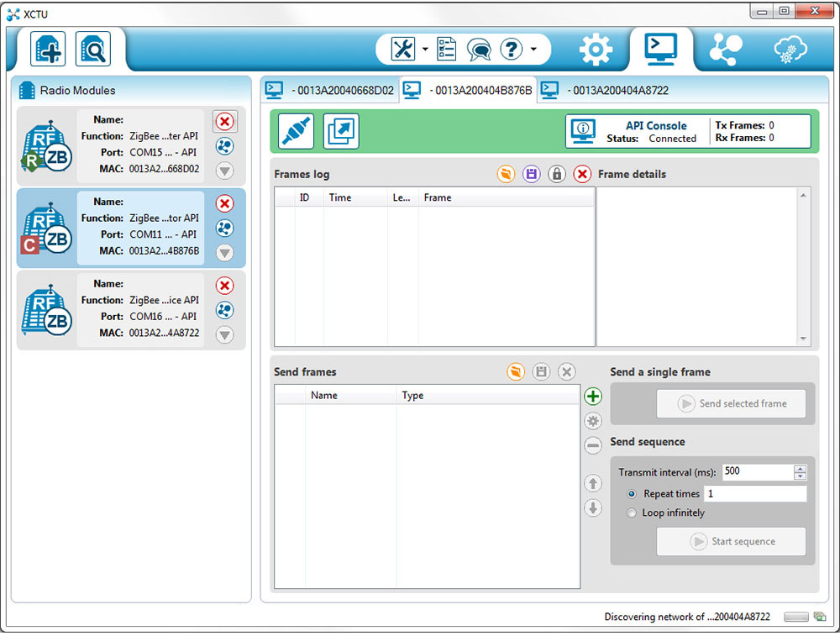This screenshot has width=840, height=636.
Task: Discover network for the COM15 module
Action: point(224,146)
